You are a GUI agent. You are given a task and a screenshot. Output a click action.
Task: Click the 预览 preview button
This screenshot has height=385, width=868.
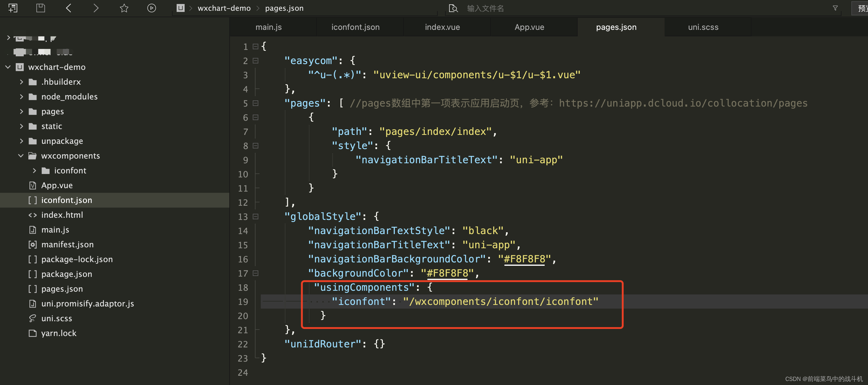pos(861,8)
